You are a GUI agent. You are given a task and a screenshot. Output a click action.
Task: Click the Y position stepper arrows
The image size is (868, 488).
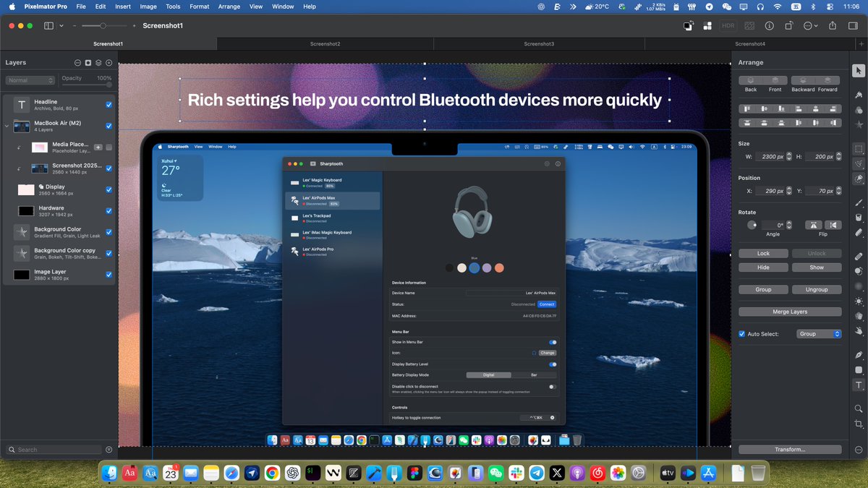point(838,191)
